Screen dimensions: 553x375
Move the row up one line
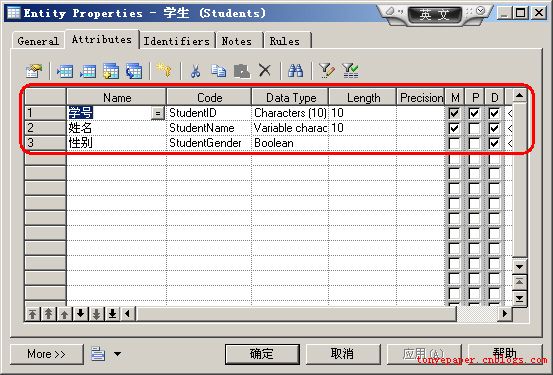point(65,313)
